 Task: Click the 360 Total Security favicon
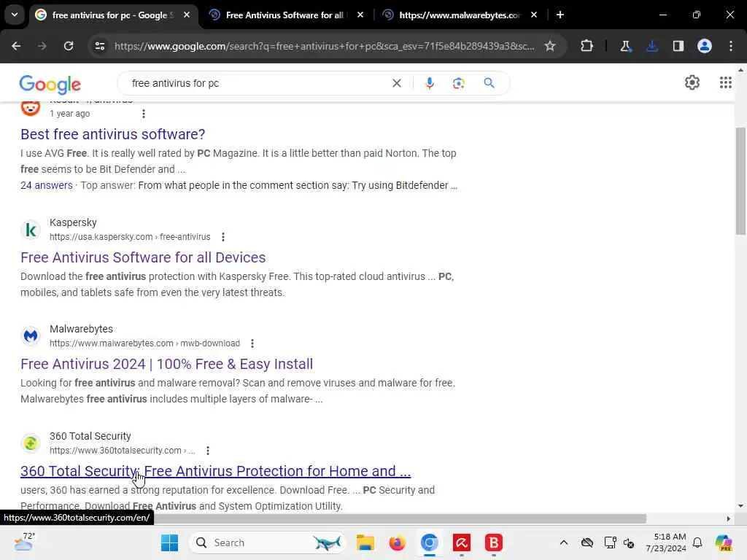pyautogui.click(x=31, y=443)
